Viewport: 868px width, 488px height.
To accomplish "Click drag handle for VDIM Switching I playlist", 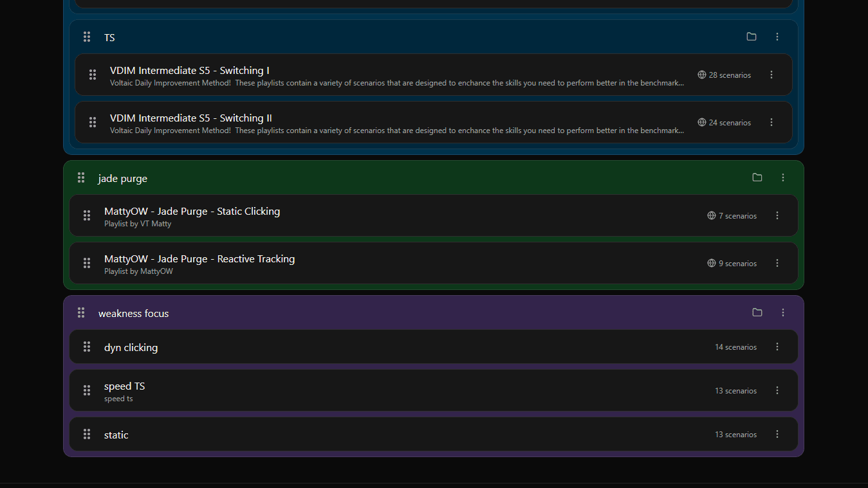I will [93, 75].
